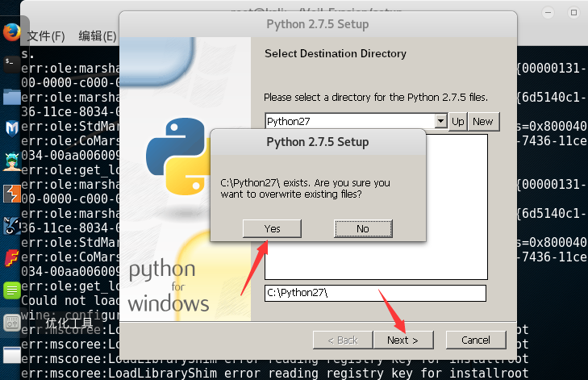Click "Please select a directory" instruction text
The height and width of the screenshot is (380, 588).
pos(376,98)
